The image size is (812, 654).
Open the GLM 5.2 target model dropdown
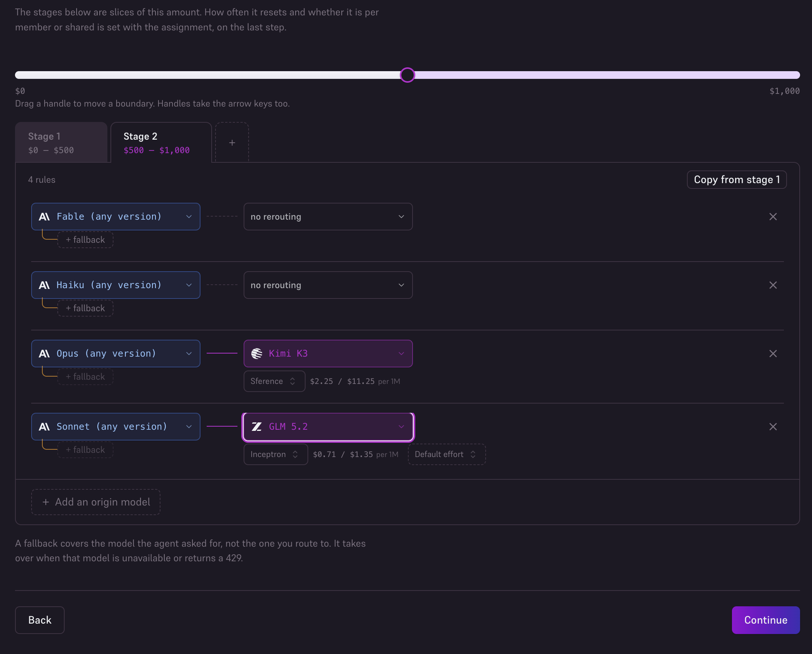coord(328,427)
